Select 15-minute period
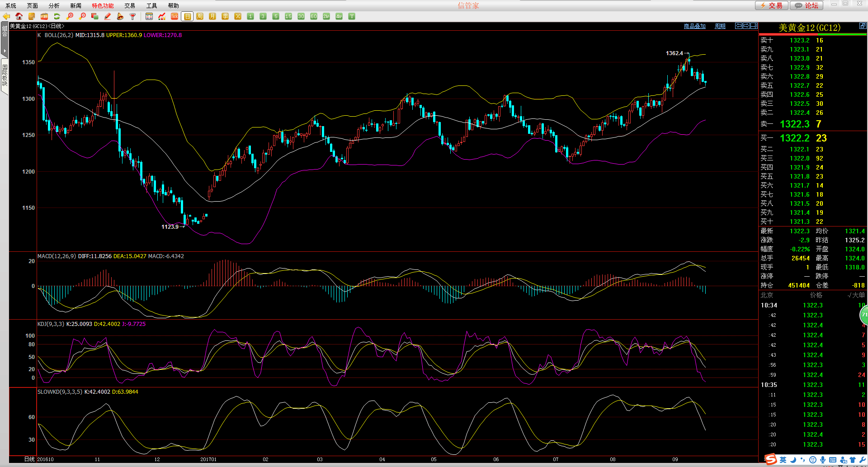The image size is (868, 467). click(x=288, y=16)
